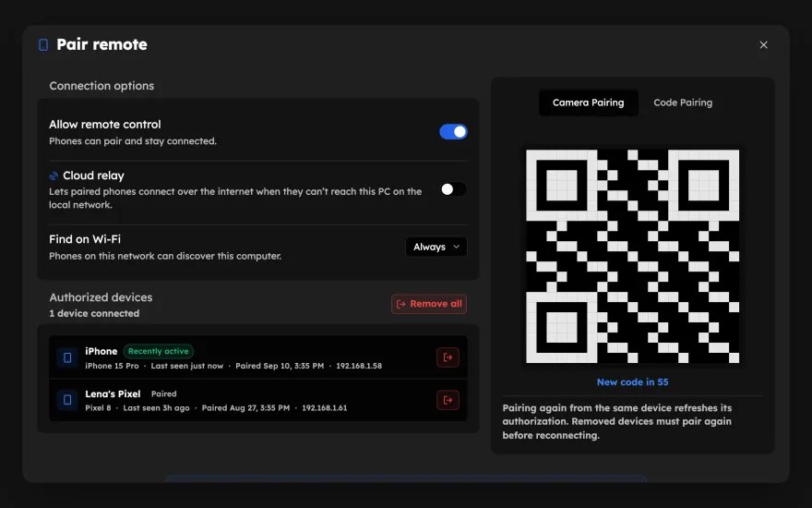Click the Authorized devices heading
The image size is (812, 508).
pyautogui.click(x=101, y=297)
